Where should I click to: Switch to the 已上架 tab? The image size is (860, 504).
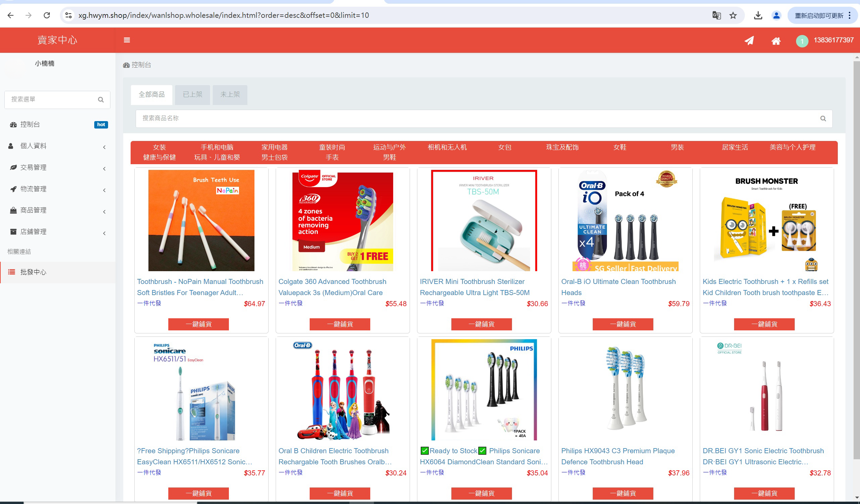pyautogui.click(x=193, y=95)
